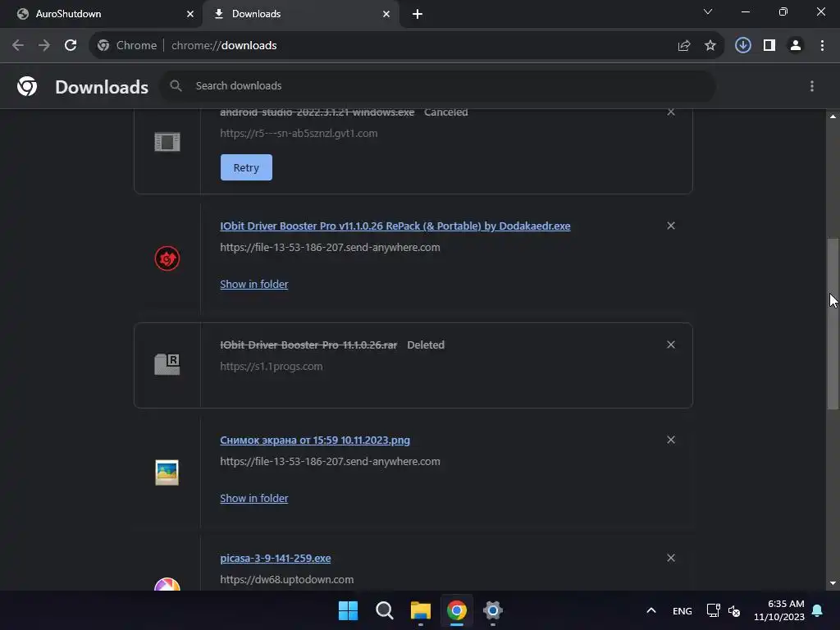Remove the Снимок экрана png entry
This screenshot has width=840, height=630.
click(671, 440)
